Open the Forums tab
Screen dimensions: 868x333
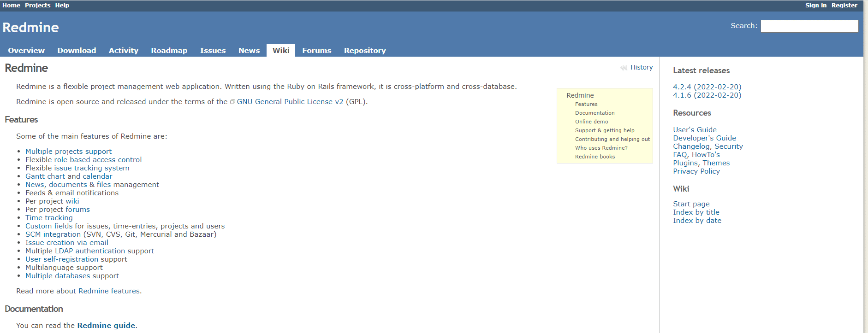(317, 50)
